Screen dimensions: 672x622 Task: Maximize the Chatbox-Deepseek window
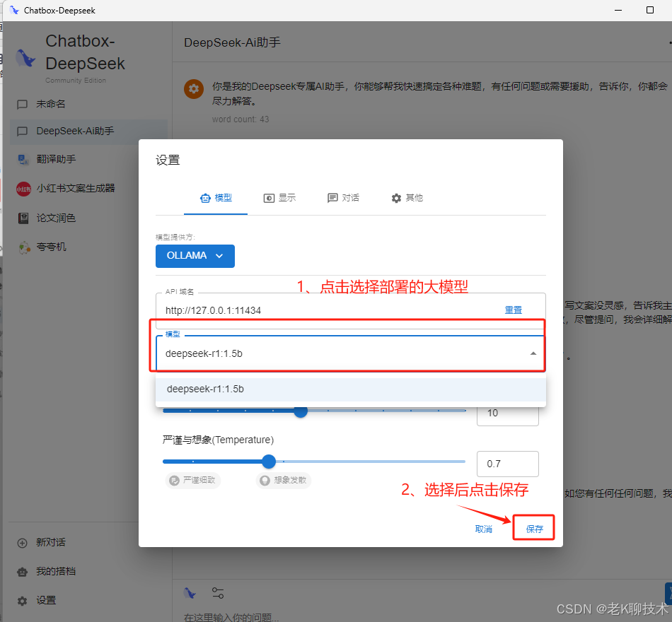649,10
